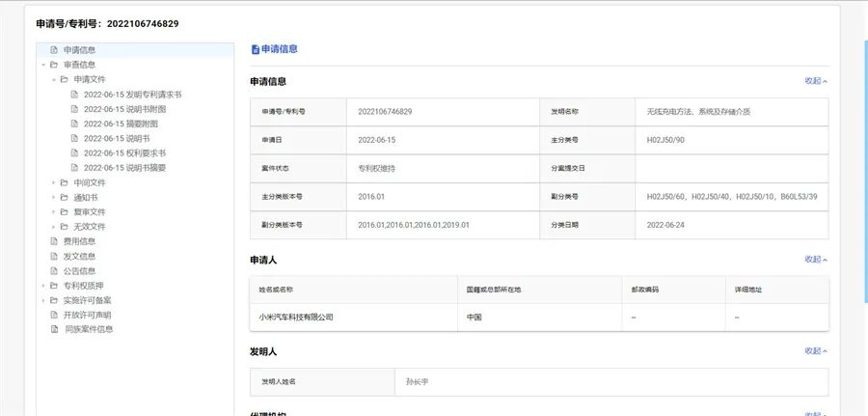Click the folder icon beside 通知书
The width and height of the screenshot is (868, 416).
64,197
